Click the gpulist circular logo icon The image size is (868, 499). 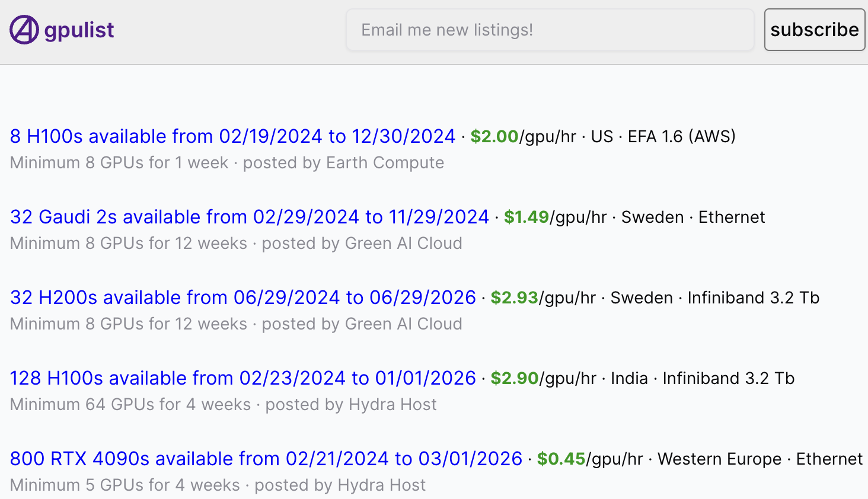point(24,30)
